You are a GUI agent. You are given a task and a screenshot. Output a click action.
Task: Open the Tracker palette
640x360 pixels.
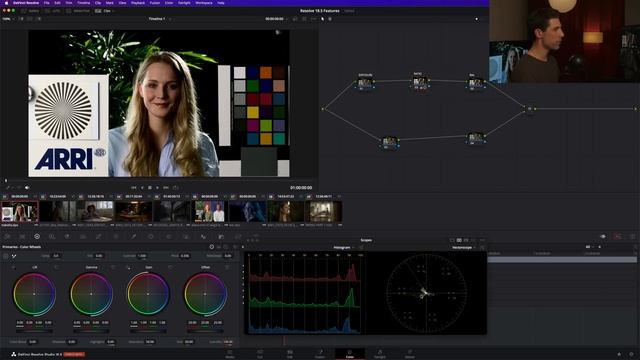[x=168, y=236]
